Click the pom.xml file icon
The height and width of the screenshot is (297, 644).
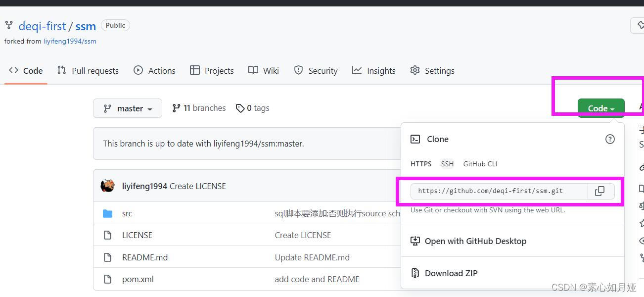pos(107,279)
